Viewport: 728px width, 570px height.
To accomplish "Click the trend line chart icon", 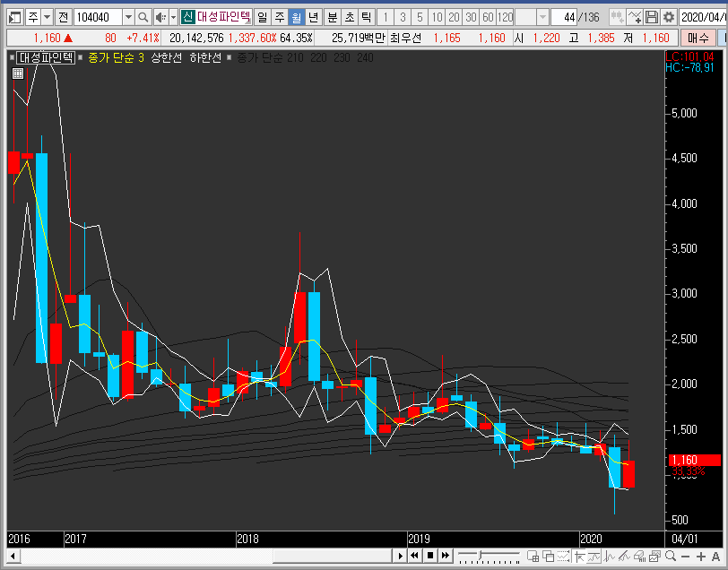I will (x=594, y=556).
